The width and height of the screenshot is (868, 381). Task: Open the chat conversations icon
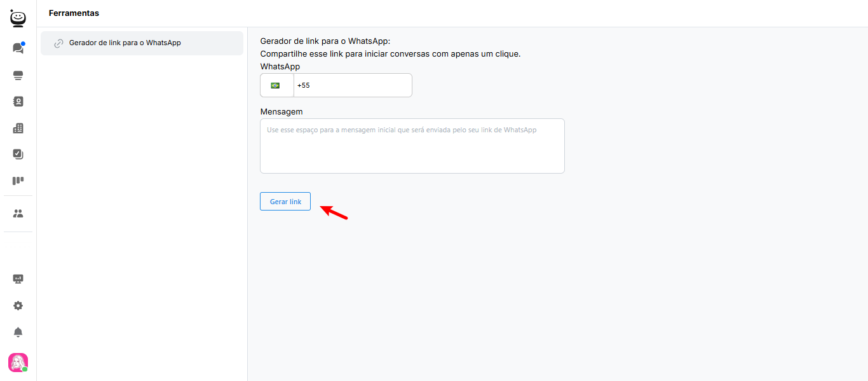click(x=18, y=48)
